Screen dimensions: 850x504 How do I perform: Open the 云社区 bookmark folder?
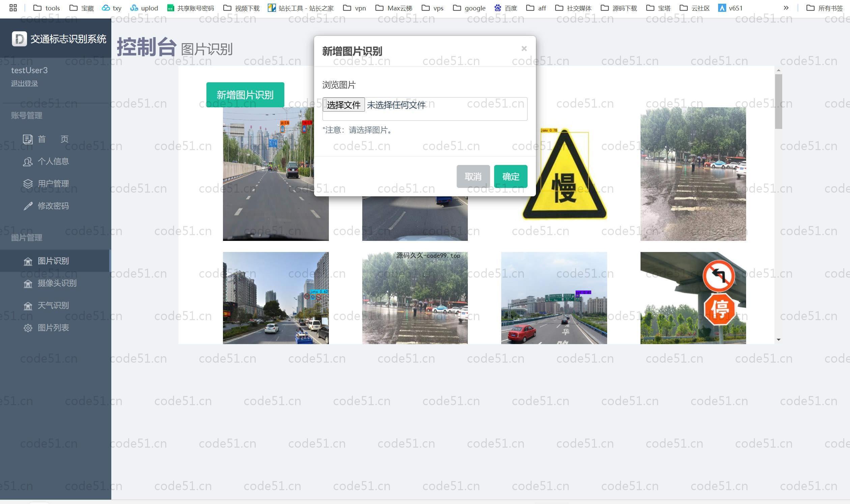pos(695,8)
